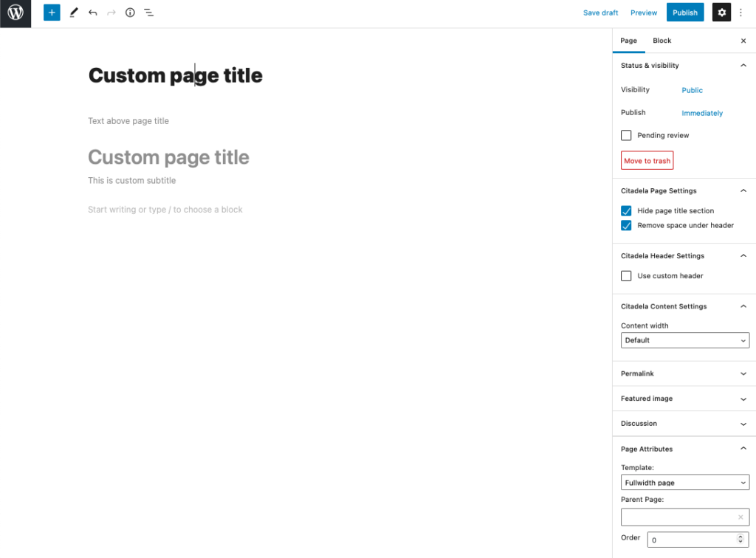
Task: Expand the Permalink section
Action: (x=683, y=373)
